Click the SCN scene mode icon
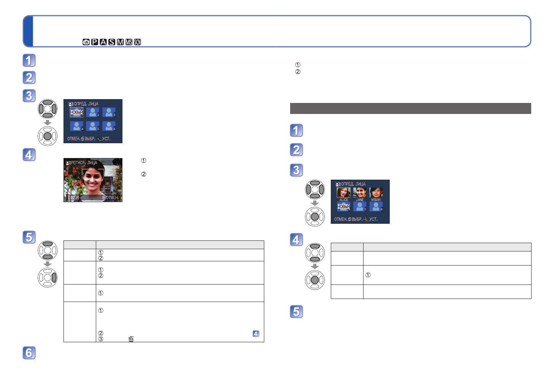This screenshot has width=554, height=392. pos(137,42)
